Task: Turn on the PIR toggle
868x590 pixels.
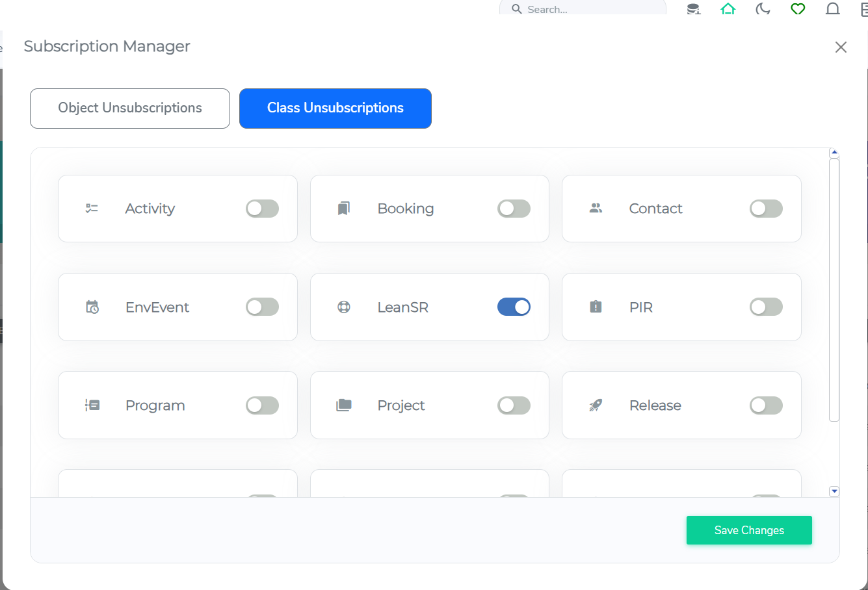Action: [x=766, y=307]
